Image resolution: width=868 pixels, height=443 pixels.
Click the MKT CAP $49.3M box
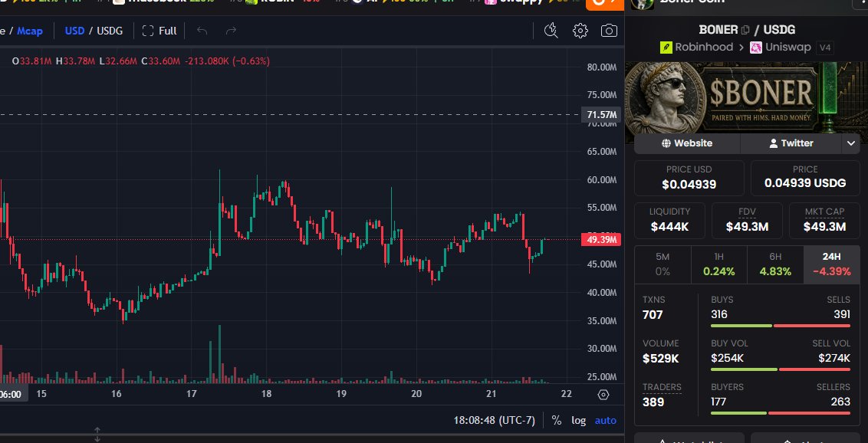[x=824, y=221]
